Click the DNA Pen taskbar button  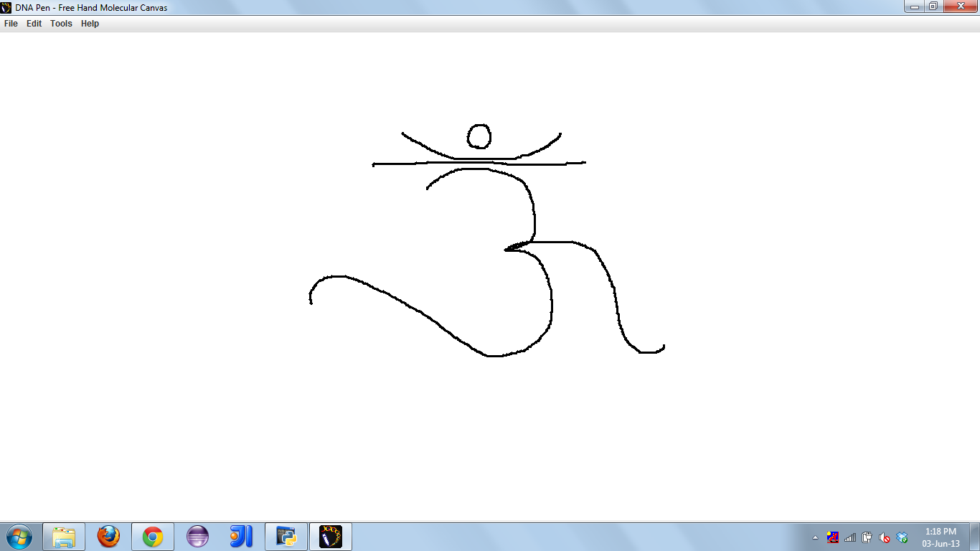[x=331, y=537]
